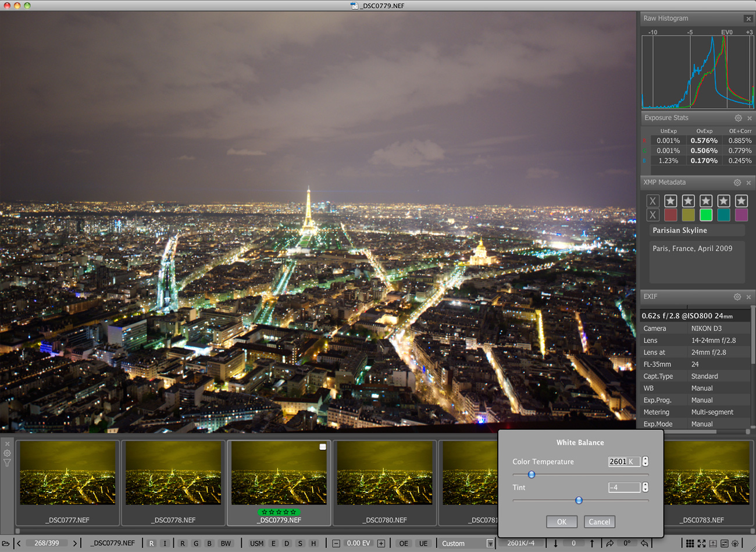
Task: Increase exposure with the plus button
Action: pyautogui.click(x=381, y=543)
